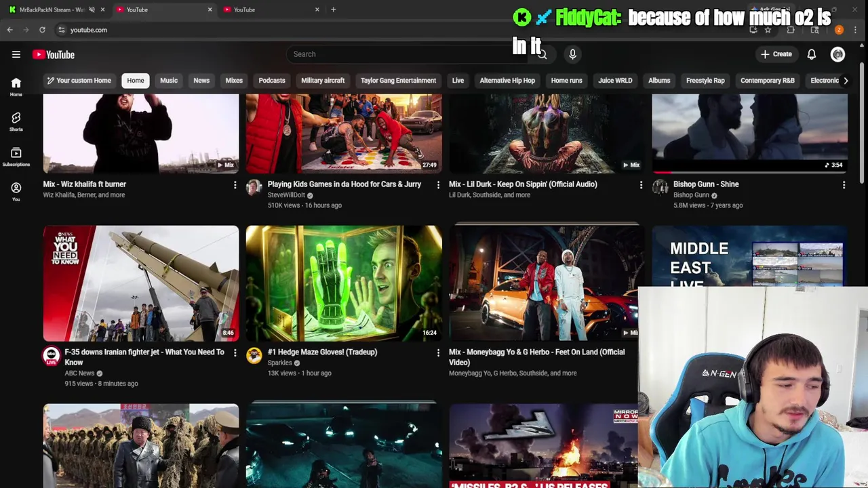Select the Freestyle Rap chip
The height and width of the screenshot is (488, 868).
click(705, 81)
